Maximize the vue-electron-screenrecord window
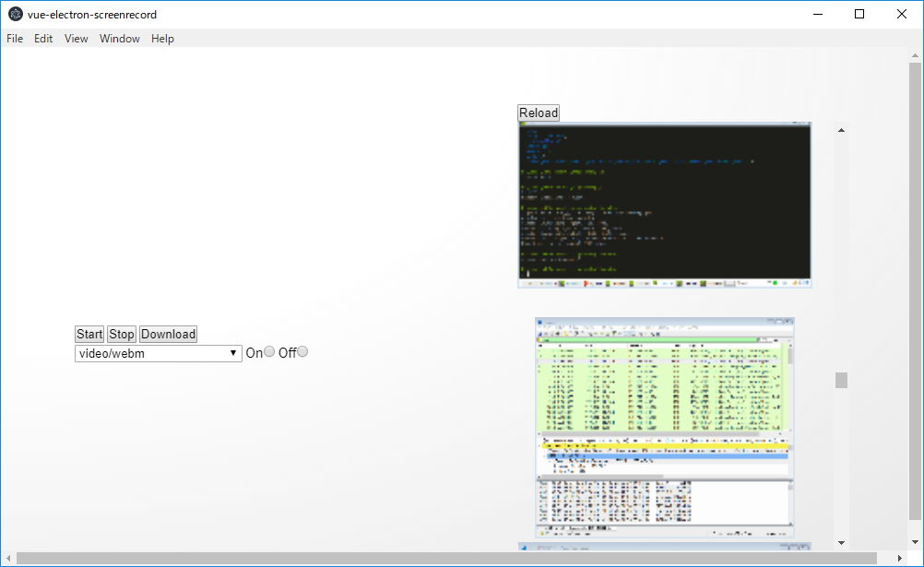Viewport: 924px width, 567px height. tap(859, 14)
